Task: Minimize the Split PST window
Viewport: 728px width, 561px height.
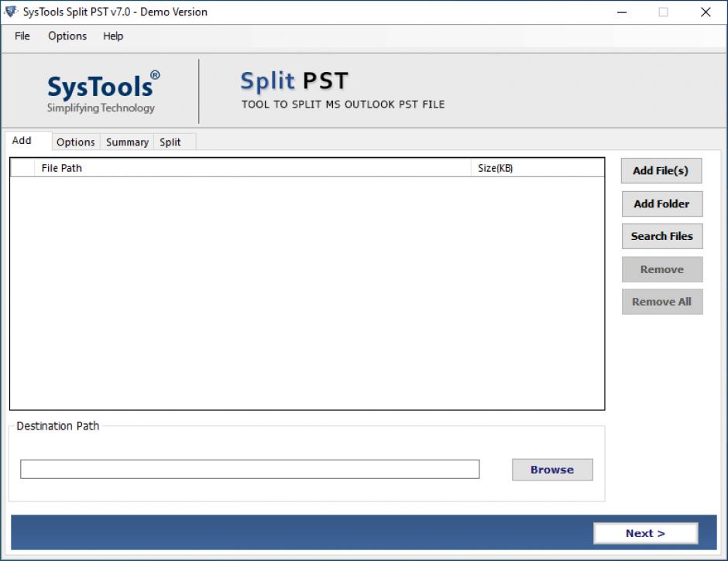Action: (x=622, y=12)
